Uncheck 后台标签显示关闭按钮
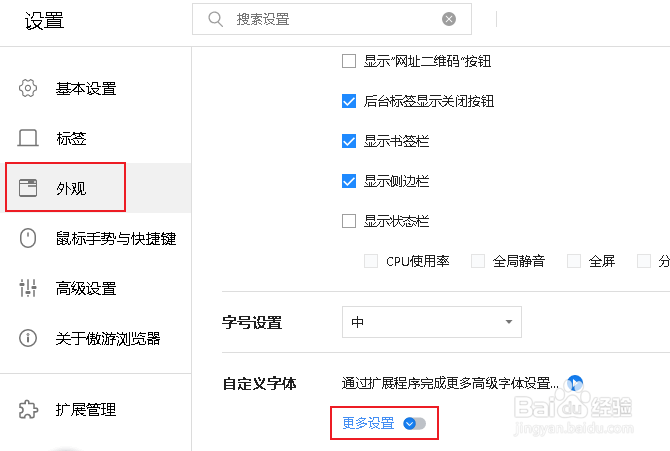670x451 pixels. click(x=349, y=101)
